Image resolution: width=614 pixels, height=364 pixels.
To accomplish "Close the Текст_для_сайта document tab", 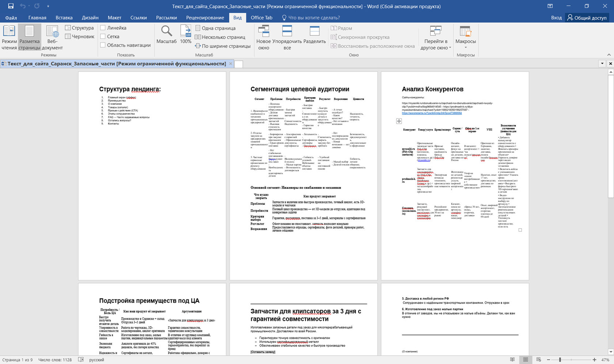I will pos(231,64).
